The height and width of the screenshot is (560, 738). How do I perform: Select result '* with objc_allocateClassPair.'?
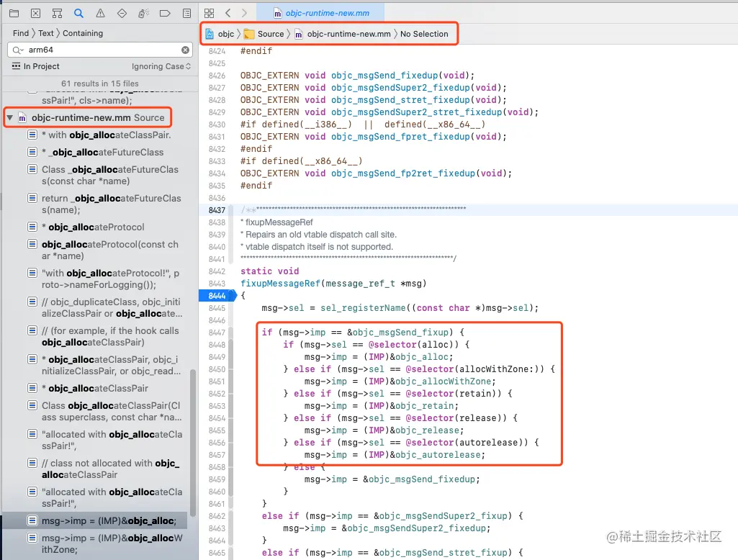(x=107, y=135)
